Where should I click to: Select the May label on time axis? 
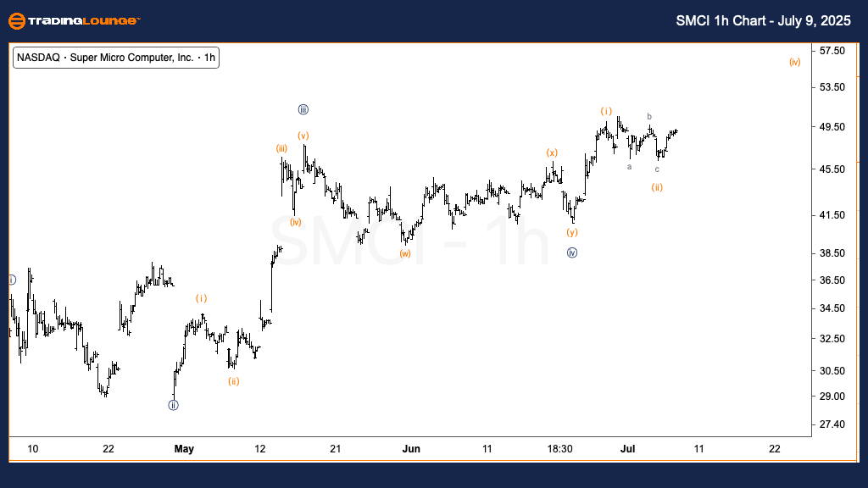coord(184,449)
